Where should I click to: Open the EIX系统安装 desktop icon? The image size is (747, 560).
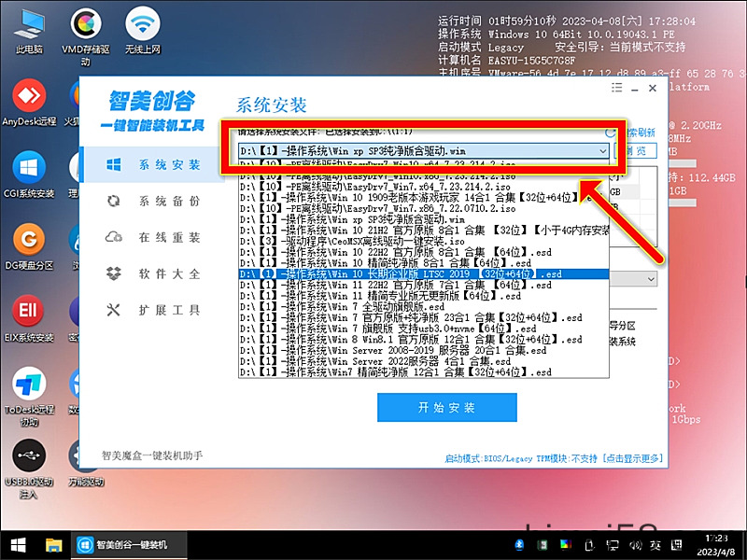point(29,319)
